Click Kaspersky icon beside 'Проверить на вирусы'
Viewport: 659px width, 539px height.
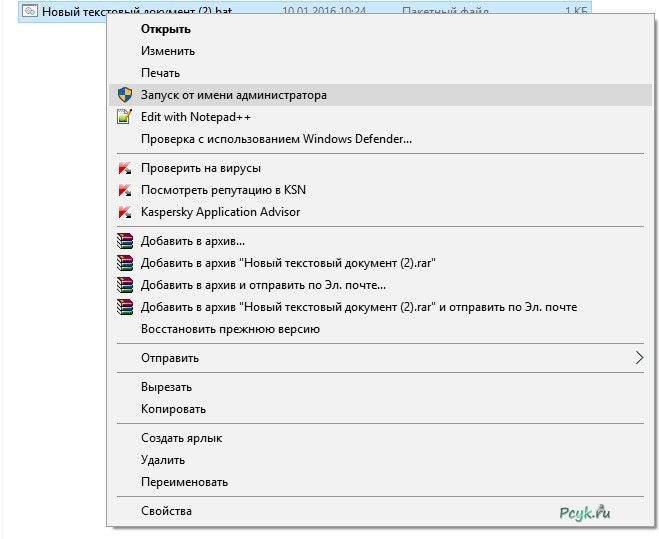tap(125, 168)
